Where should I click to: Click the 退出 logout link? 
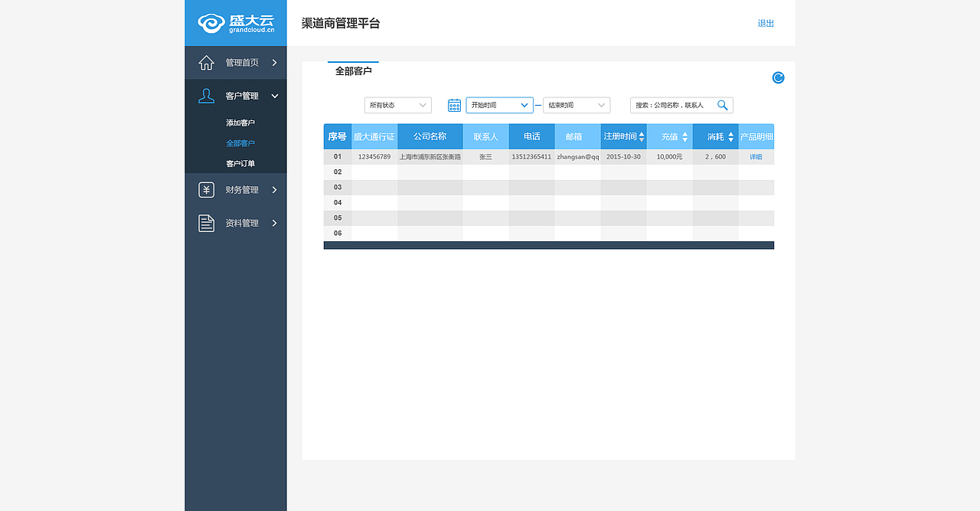(766, 23)
